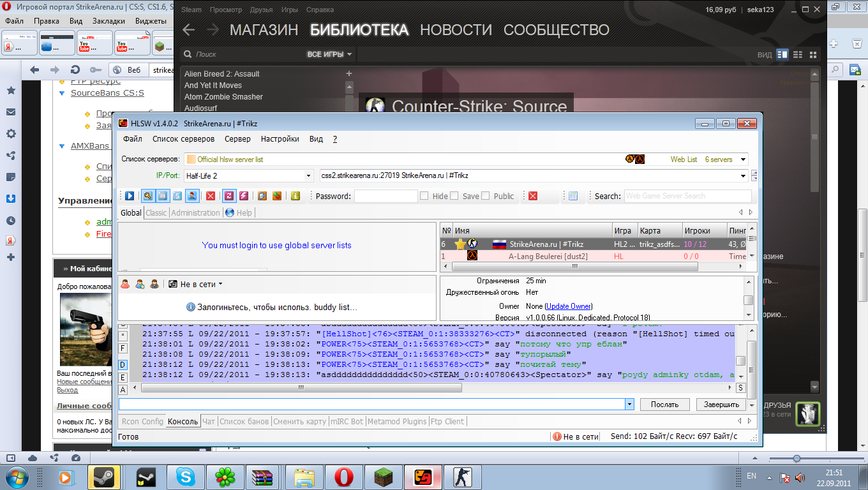Open the 'Не в сети' status dropdown
The height and width of the screenshot is (490, 868).
click(195, 284)
